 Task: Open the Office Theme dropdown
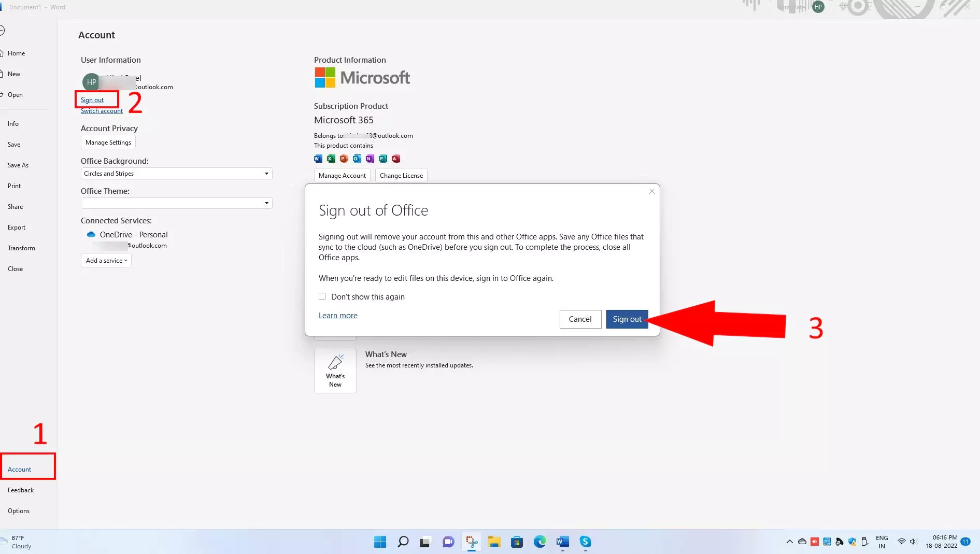click(266, 203)
